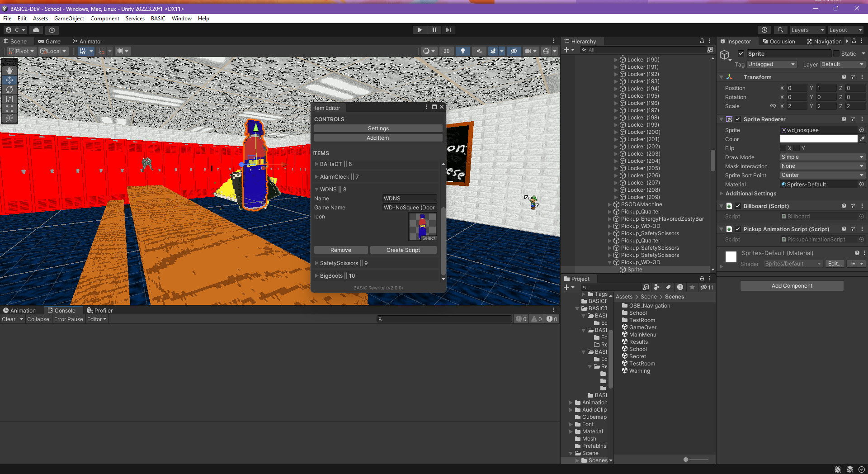The width and height of the screenshot is (868, 474).
Task: Click Create Script in Item Editor
Action: pyautogui.click(x=403, y=250)
